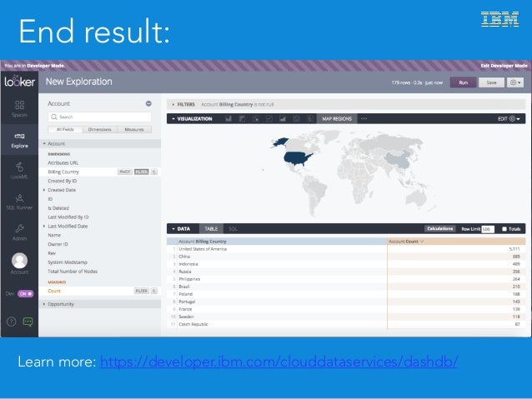Click the Save button

[491, 82]
